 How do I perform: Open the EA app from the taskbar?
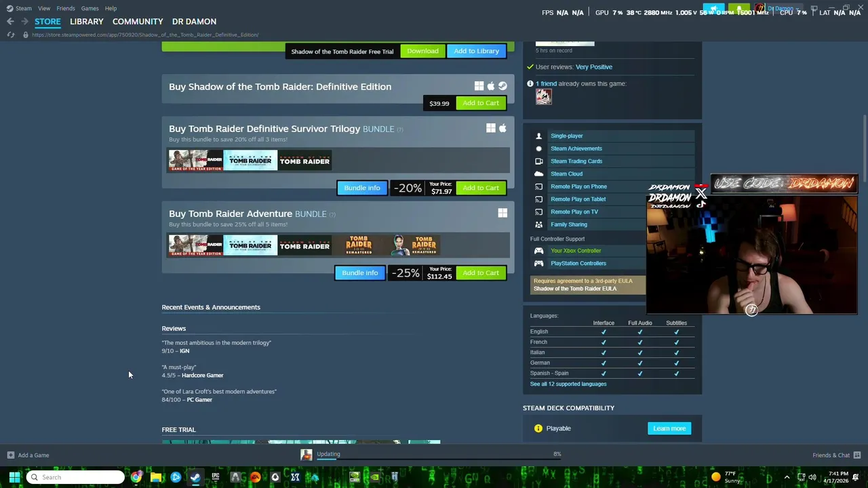pos(256,477)
